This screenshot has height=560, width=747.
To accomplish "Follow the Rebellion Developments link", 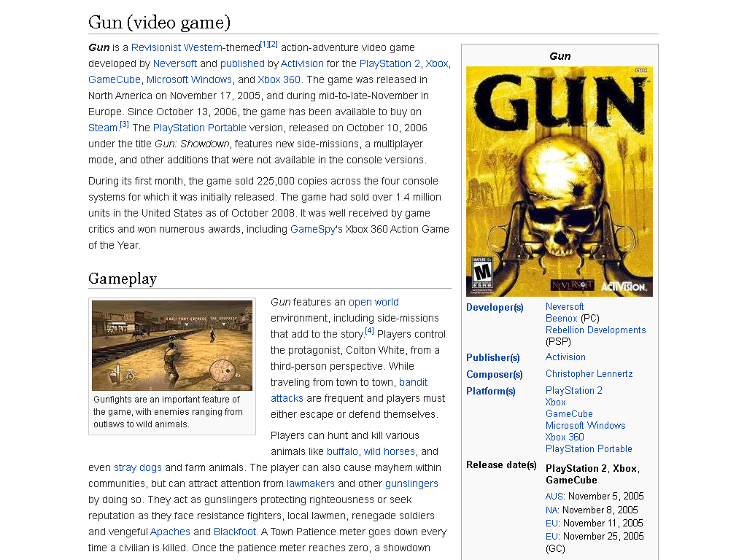I will point(595,330).
